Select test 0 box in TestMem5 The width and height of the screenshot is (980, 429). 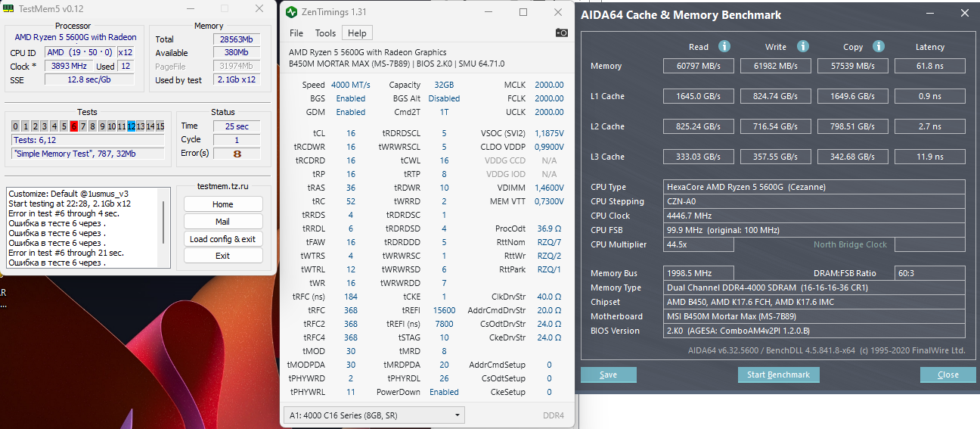point(16,126)
